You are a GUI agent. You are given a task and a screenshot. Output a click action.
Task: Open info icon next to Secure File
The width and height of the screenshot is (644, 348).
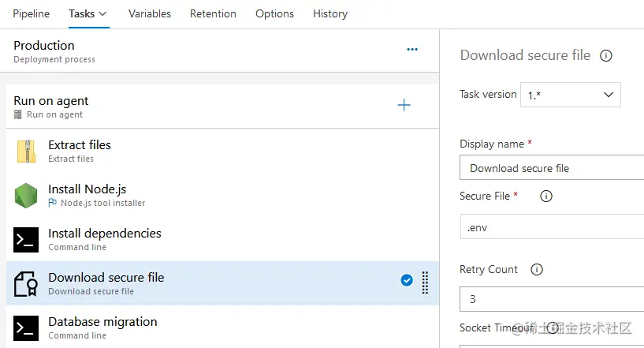(x=545, y=196)
